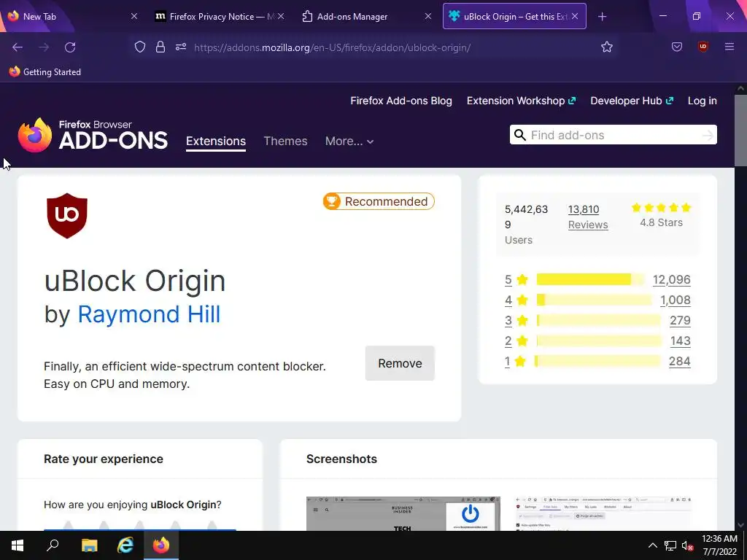Open the uBlock Origin toolbar extension
747x560 pixels.
point(703,47)
